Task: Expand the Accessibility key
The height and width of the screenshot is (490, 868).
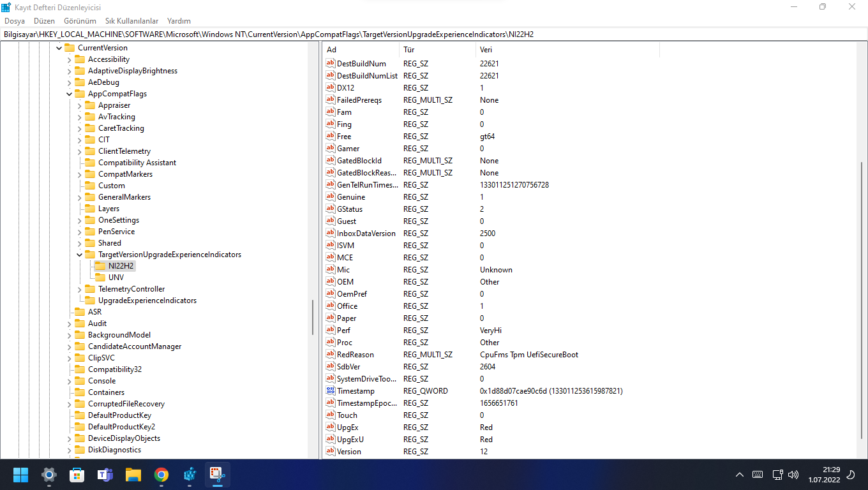Action: (69, 59)
